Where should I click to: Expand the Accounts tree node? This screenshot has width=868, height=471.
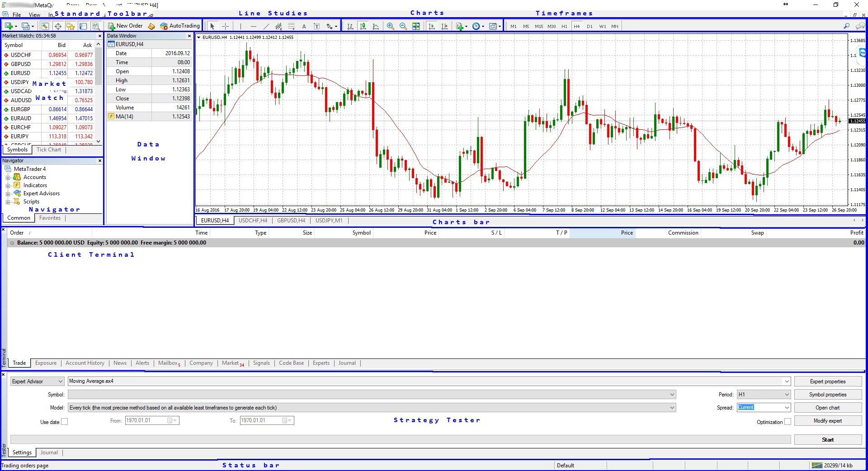(8, 177)
